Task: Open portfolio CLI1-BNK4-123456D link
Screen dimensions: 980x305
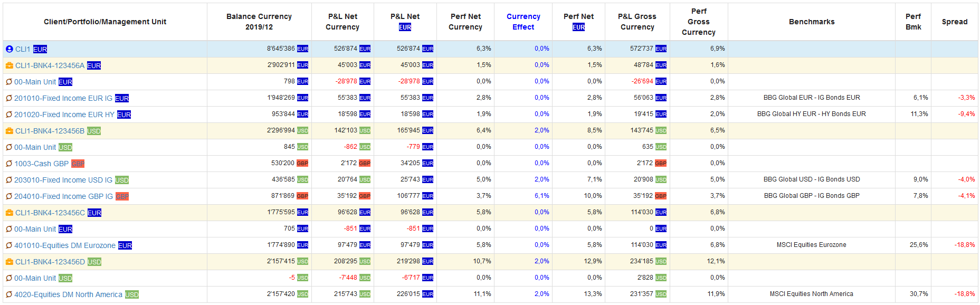Action: click(x=50, y=262)
